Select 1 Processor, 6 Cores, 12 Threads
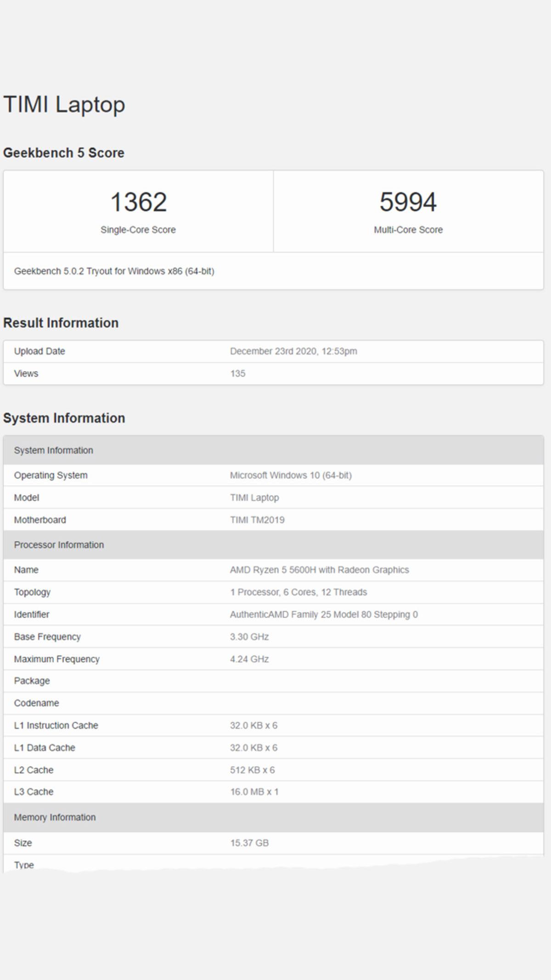551x980 pixels. click(298, 592)
